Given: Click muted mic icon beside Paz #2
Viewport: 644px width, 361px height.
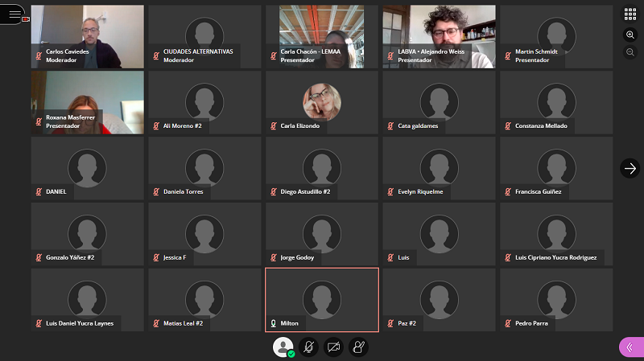Looking at the screenshot, I should tap(390, 323).
